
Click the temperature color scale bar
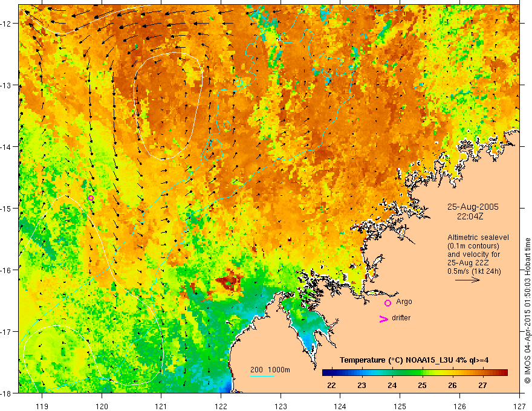[415, 372]
